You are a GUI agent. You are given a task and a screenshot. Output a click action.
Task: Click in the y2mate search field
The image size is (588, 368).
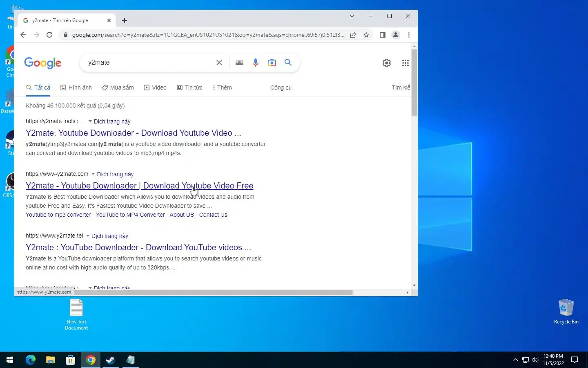[149, 63]
